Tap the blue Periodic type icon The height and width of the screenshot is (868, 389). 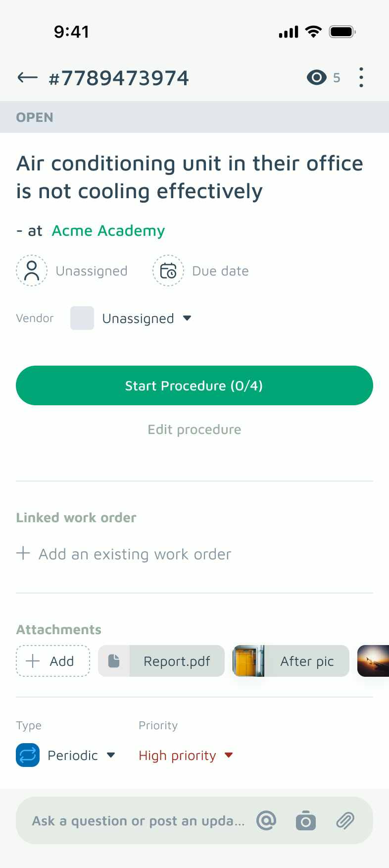pos(28,755)
